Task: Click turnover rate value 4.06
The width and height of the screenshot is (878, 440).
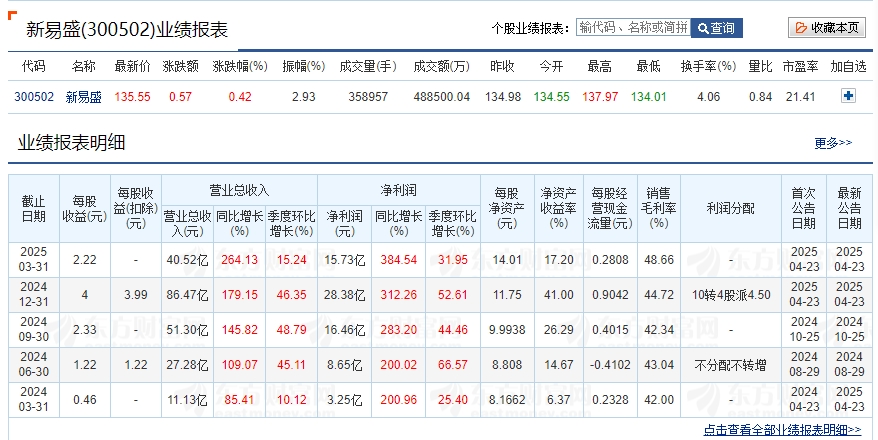Action: coord(708,97)
